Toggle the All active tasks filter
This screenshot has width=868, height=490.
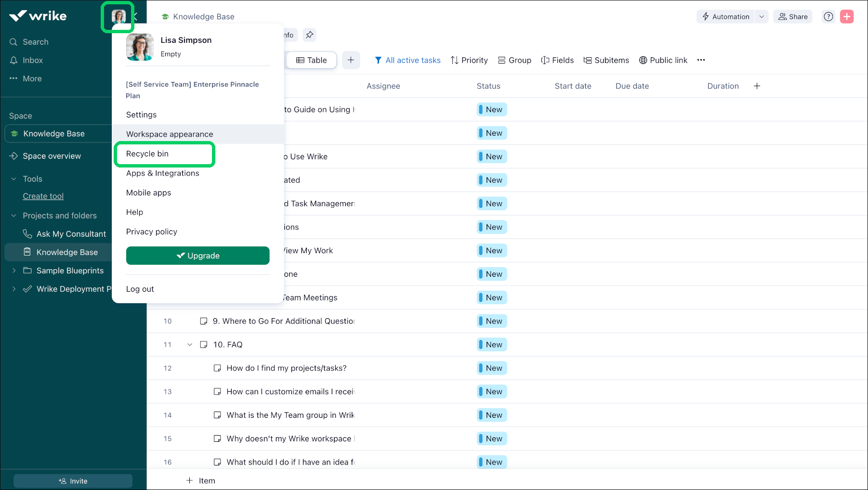coord(408,60)
